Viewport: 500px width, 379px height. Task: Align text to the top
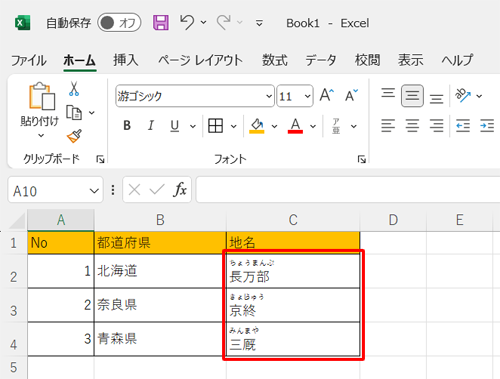(x=388, y=93)
